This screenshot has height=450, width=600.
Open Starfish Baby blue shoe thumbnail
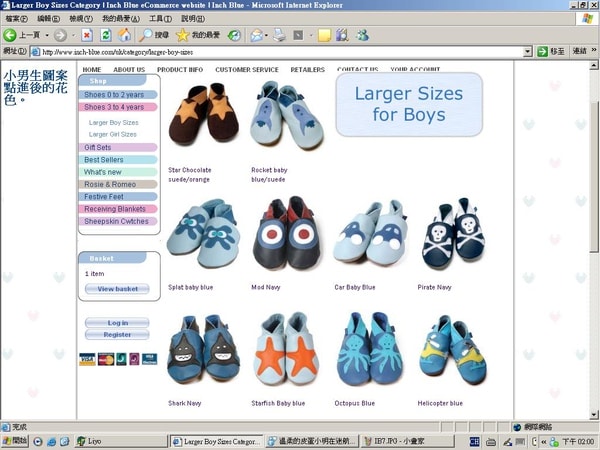pos(286,348)
